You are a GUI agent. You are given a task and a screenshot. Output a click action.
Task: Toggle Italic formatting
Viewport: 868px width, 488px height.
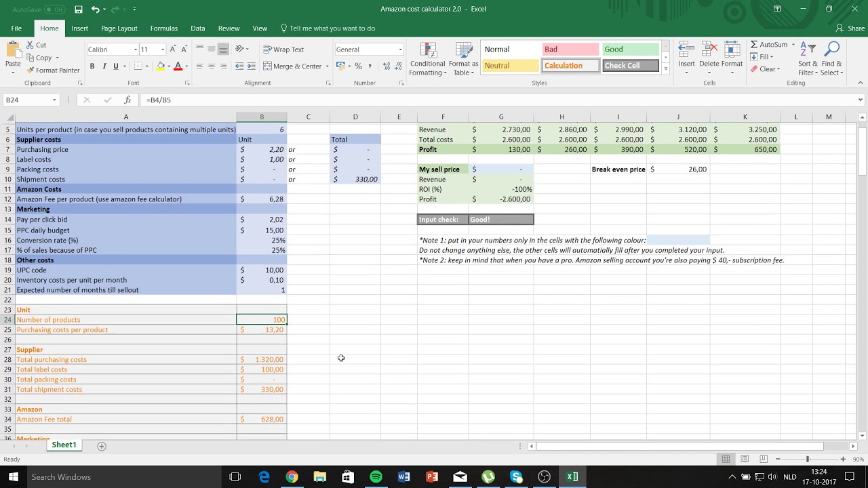[104, 66]
